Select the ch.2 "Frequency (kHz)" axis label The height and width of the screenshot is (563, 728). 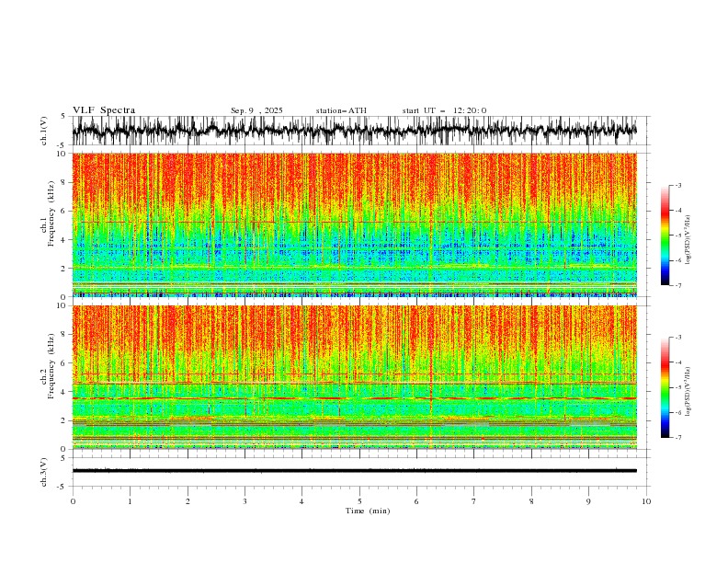(x=51, y=366)
